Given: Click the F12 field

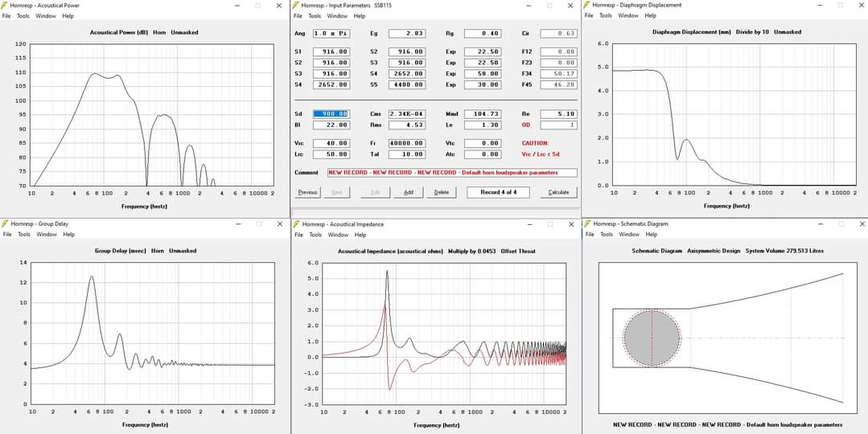Looking at the screenshot, I should 558,51.
